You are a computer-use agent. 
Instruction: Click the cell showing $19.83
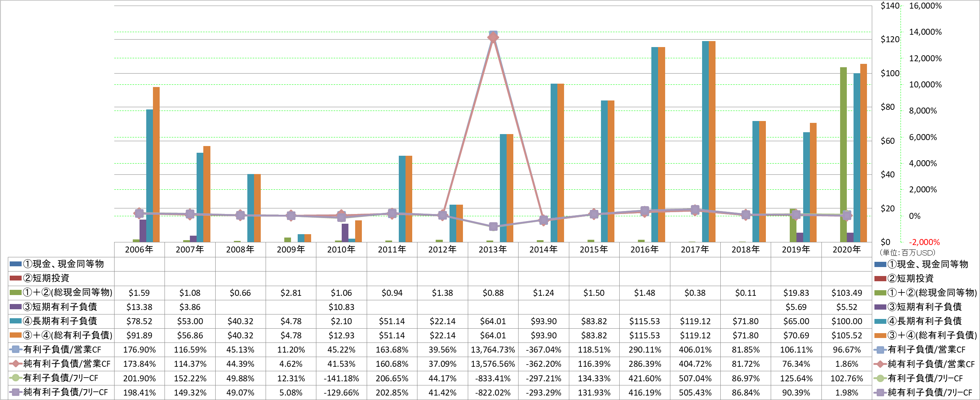click(796, 292)
